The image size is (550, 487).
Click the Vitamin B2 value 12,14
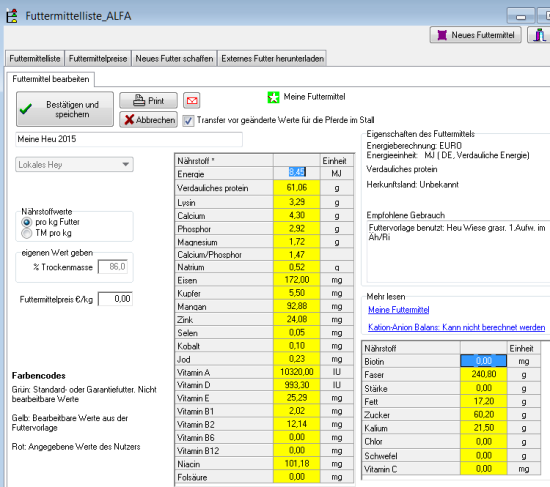click(x=297, y=424)
